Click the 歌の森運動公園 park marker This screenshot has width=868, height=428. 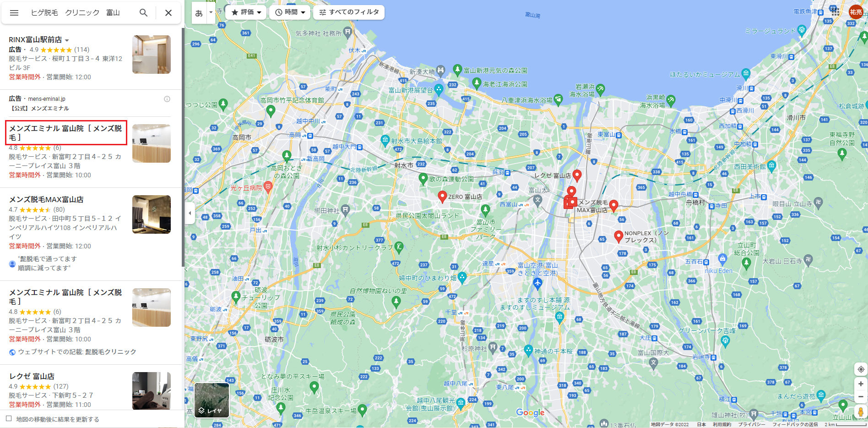(x=423, y=178)
